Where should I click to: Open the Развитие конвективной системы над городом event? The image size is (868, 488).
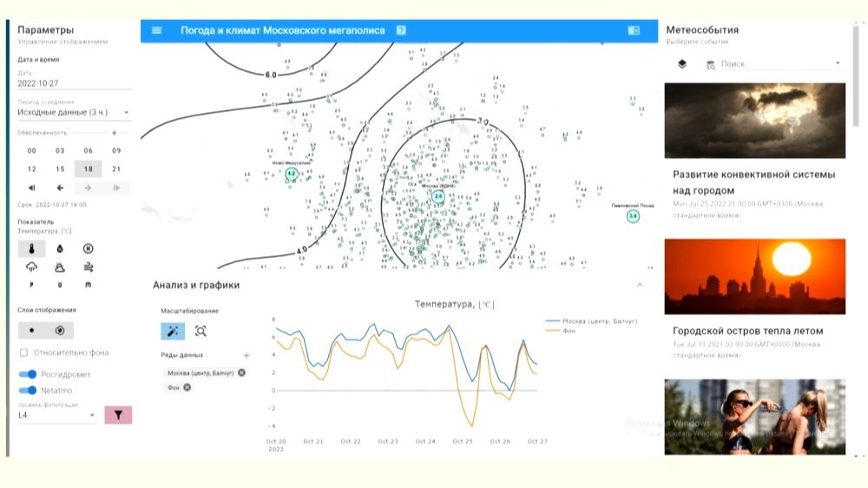click(x=754, y=182)
